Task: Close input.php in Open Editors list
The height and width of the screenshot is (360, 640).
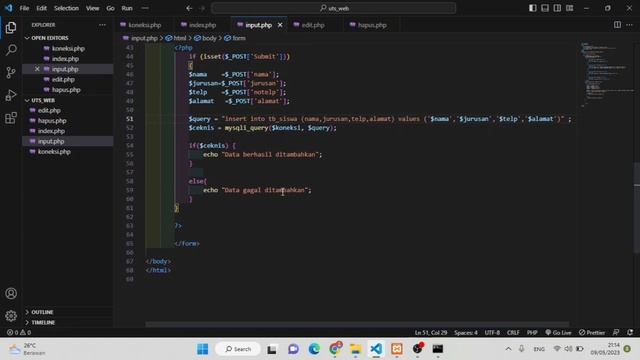Action: pos(37,69)
